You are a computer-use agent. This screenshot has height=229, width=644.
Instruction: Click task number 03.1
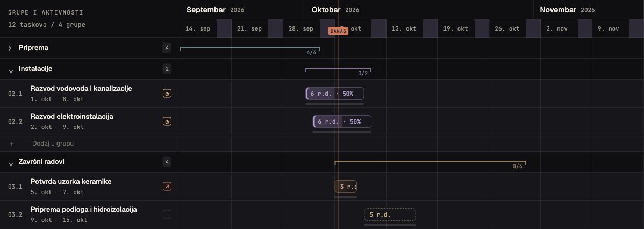[x=15, y=187]
